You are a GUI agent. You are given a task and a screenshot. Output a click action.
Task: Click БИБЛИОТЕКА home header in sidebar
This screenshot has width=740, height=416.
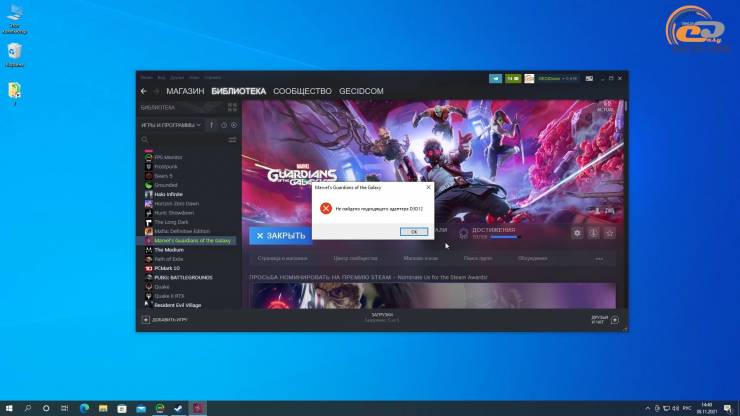coord(158,108)
